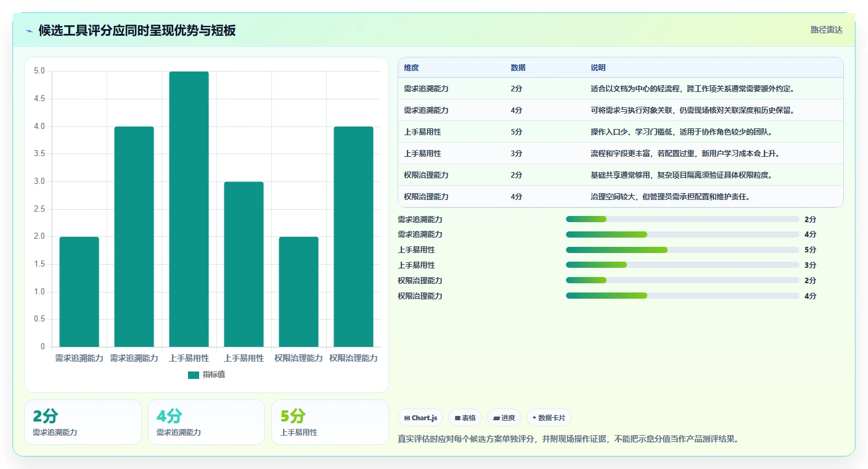The height and width of the screenshot is (469, 868).
Task: Click the 权限治理能力 2分 progress bar
Action: [x=682, y=281]
